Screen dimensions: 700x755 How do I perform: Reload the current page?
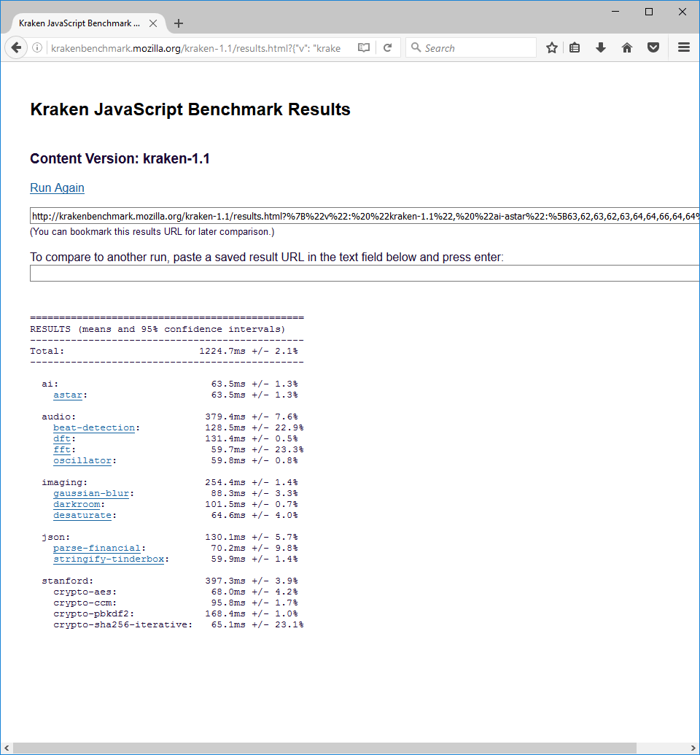coord(387,47)
